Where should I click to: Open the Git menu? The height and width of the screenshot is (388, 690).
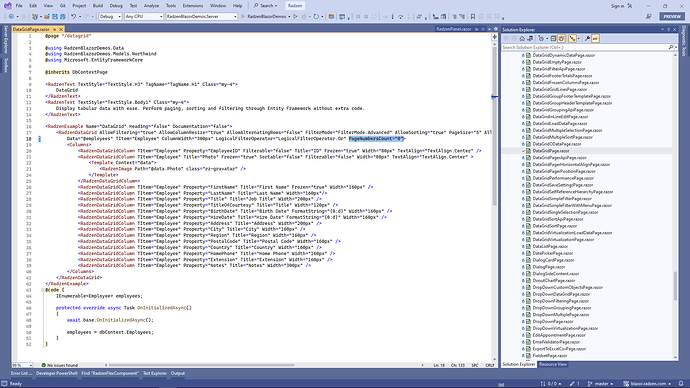[x=62, y=6]
